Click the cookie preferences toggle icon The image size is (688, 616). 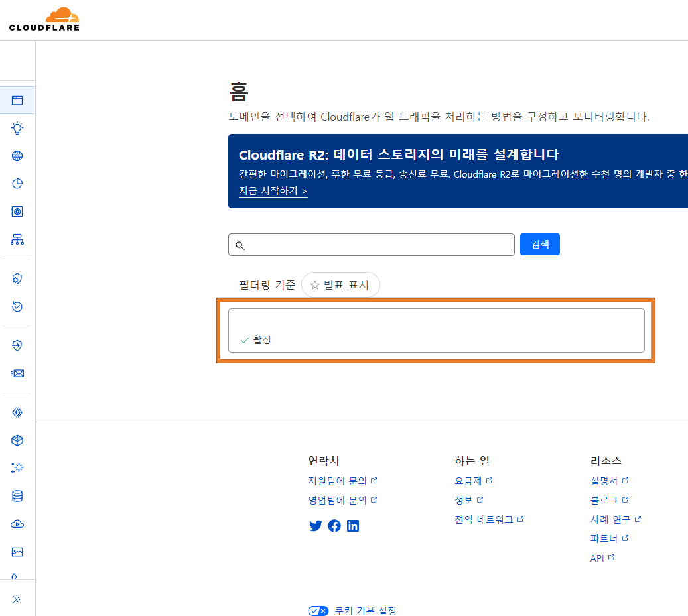click(318, 611)
